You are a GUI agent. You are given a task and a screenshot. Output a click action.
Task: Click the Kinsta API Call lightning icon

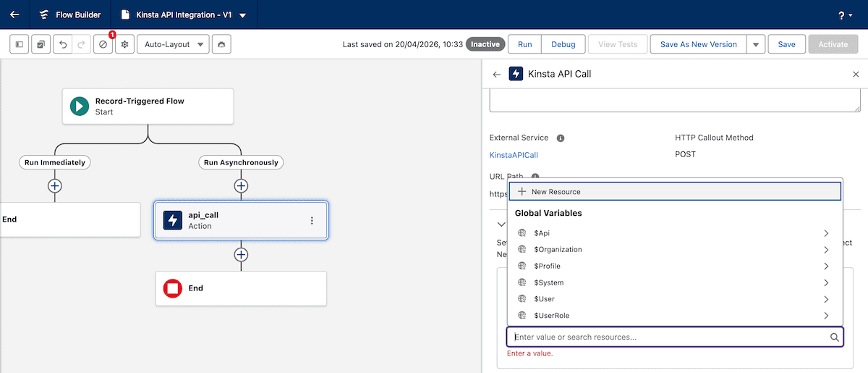tap(516, 74)
